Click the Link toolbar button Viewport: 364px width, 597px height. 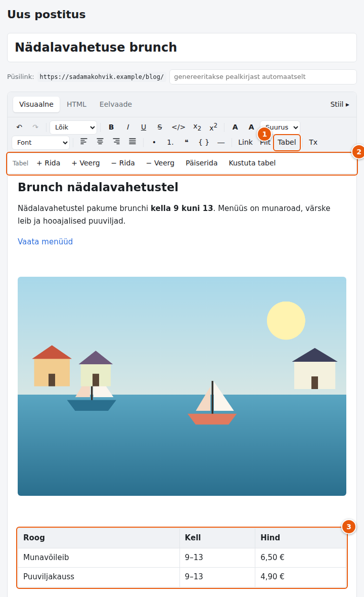pos(245,142)
